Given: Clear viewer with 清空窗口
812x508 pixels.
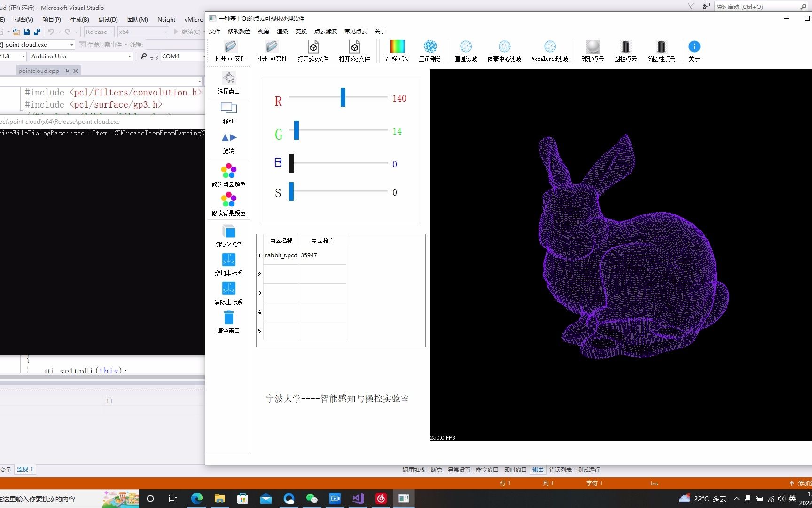Looking at the screenshot, I should (228, 322).
